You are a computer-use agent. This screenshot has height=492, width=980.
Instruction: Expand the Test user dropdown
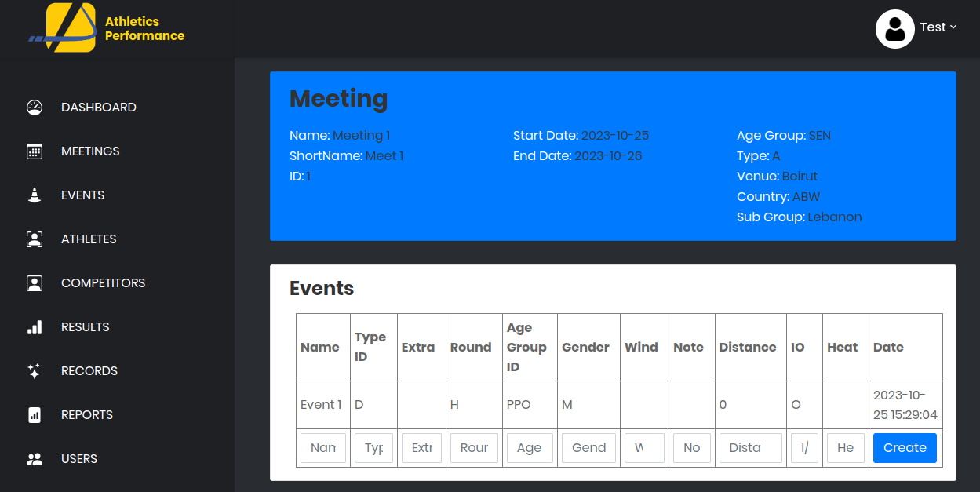pos(938,27)
